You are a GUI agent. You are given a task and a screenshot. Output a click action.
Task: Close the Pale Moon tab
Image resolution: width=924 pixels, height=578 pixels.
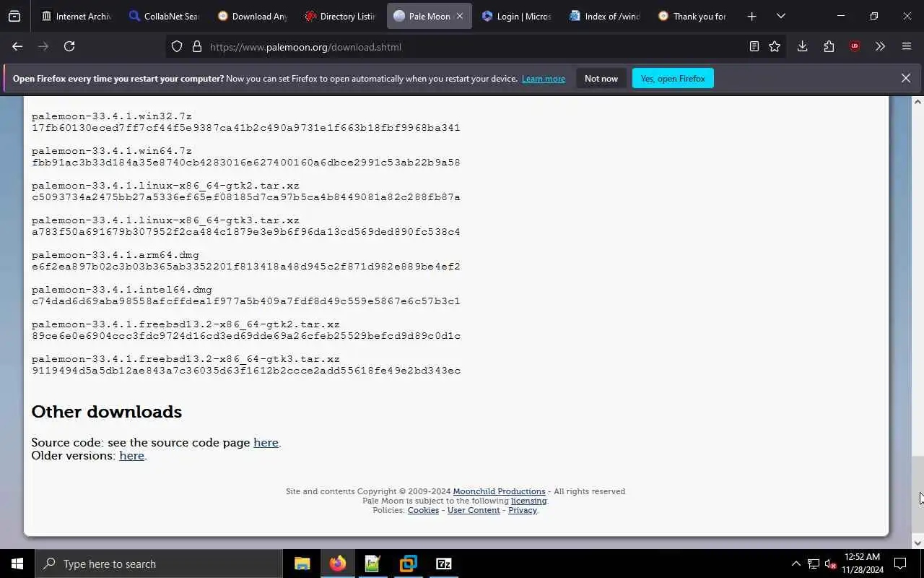coord(459,16)
